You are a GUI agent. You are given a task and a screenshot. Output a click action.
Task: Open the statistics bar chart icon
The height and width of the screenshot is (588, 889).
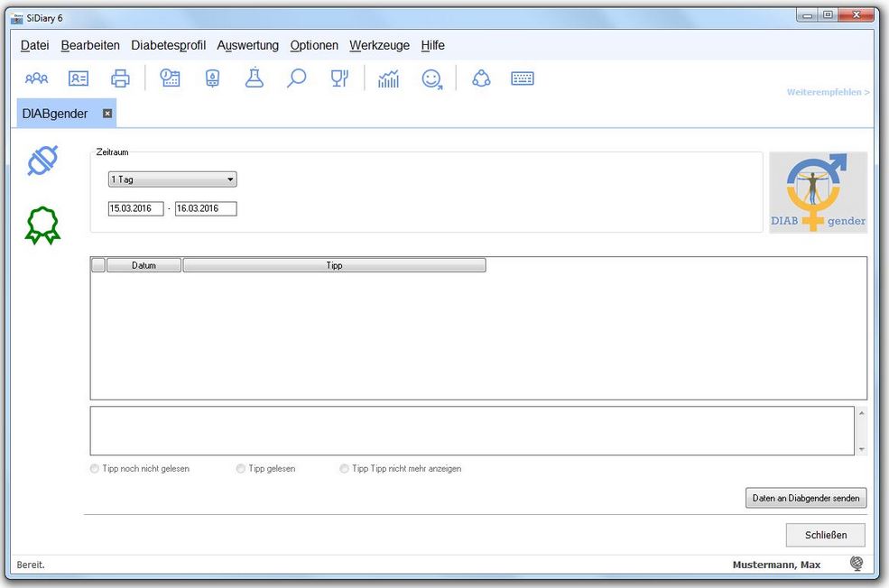point(389,78)
